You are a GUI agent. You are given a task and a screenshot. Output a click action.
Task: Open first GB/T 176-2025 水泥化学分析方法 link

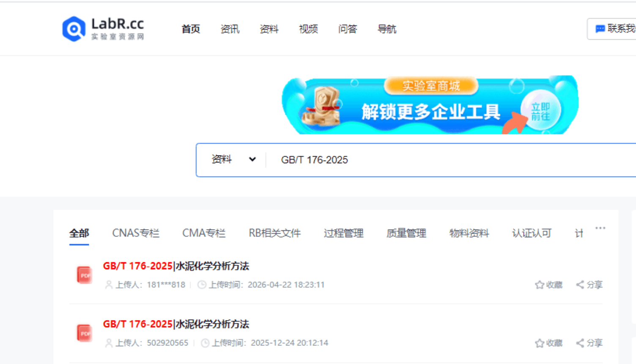click(x=176, y=266)
